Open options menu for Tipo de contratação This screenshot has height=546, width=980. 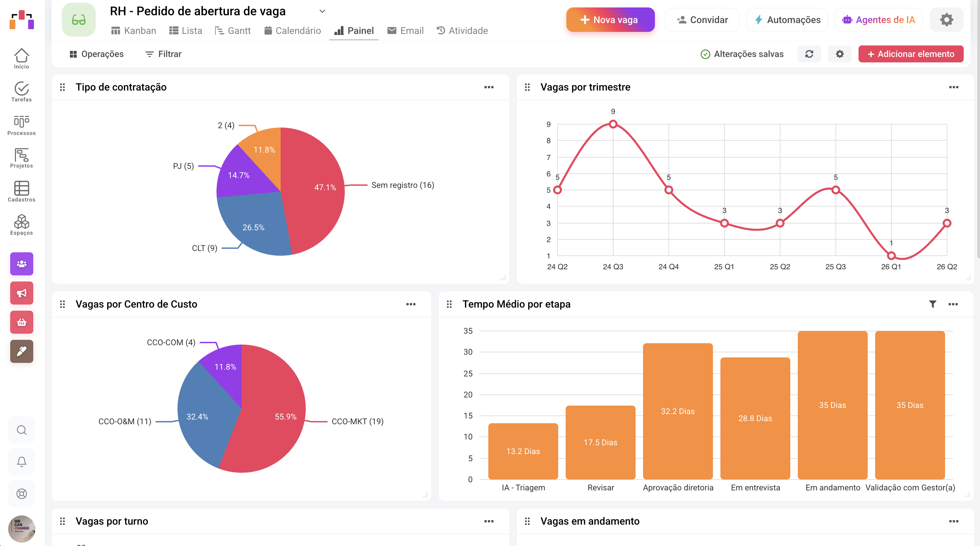[x=489, y=87]
